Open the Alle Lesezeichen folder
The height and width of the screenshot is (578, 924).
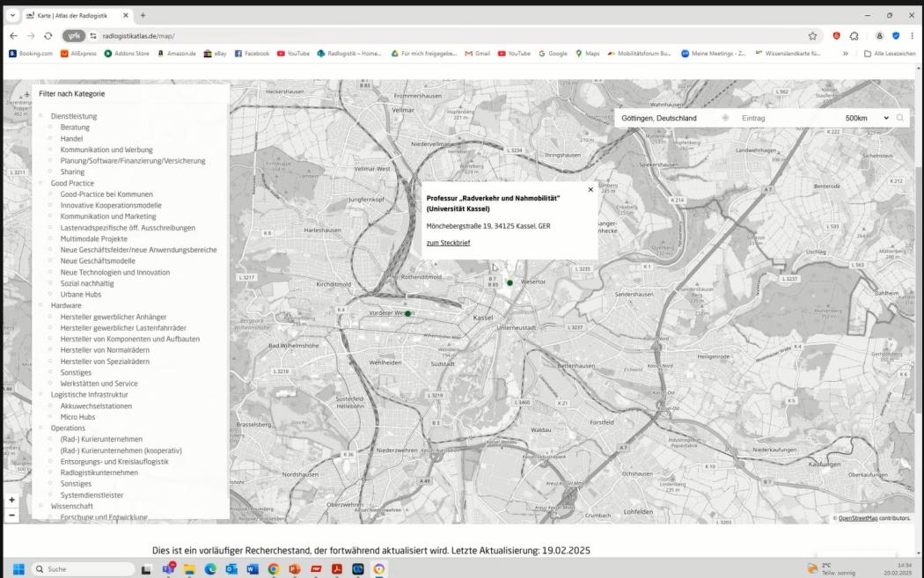(890, 54)
